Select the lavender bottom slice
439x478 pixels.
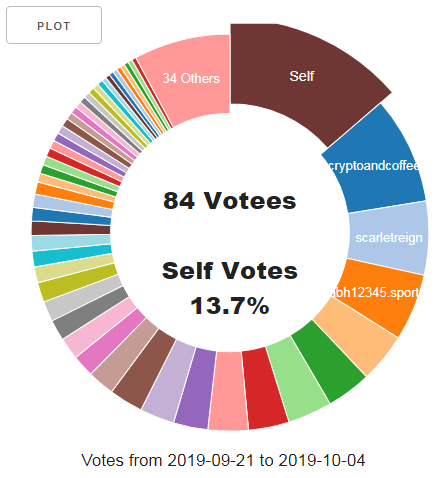tap(169, 380)
